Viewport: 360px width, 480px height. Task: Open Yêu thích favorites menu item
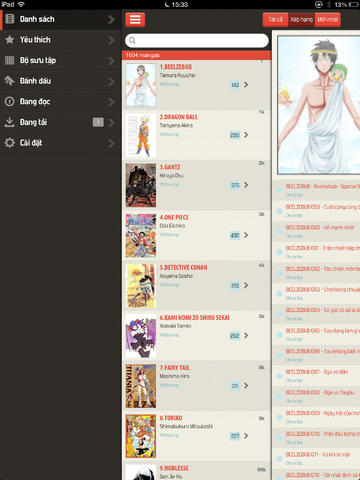tap(60, 40)
